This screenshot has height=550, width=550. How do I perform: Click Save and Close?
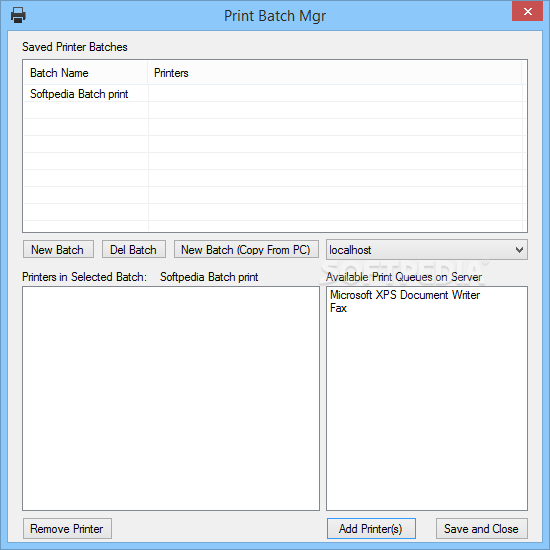pyautogui.click(x=482, y=528)
